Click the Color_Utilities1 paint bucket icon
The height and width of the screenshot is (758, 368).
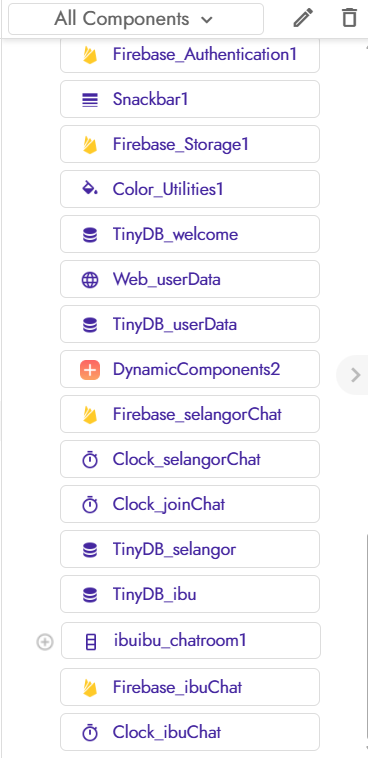point(90,190)
